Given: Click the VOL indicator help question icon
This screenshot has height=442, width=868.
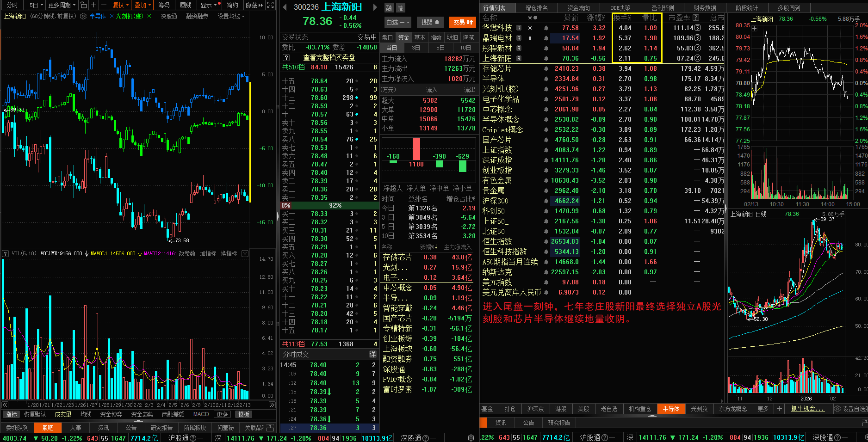Looking at the screenshot, I should tap(6, 253).
